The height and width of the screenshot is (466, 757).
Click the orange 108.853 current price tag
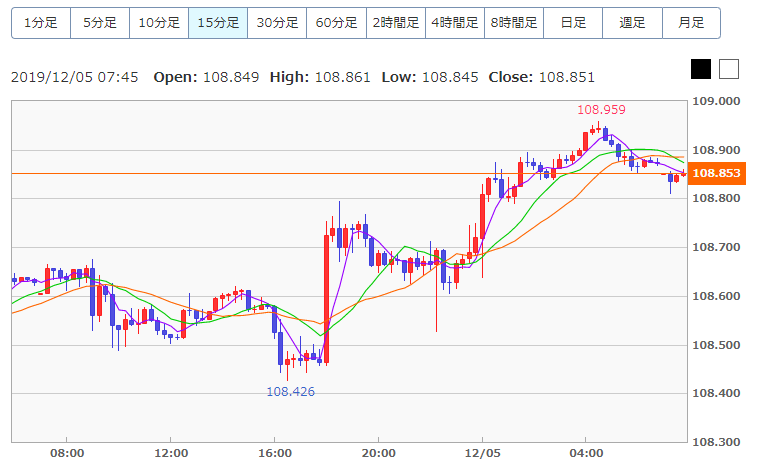pyautogui.click(x=716, y=173)
